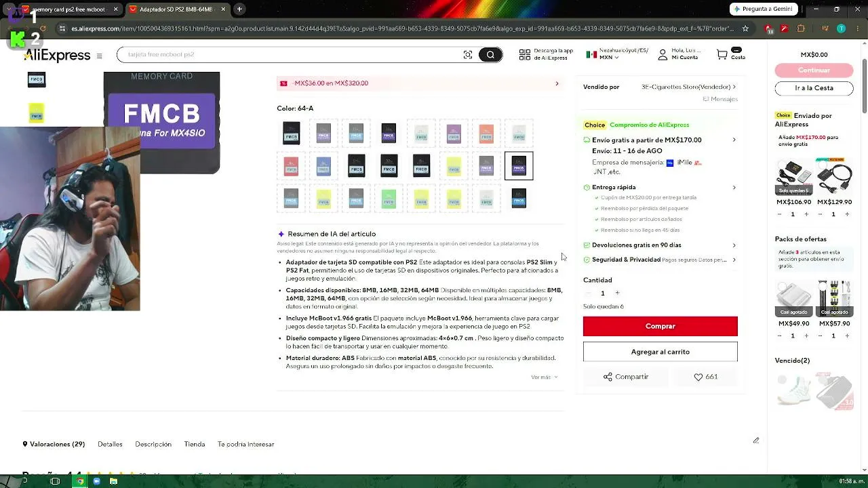
Task: Open the AliExpress category hamburger menu
Action: tap(99, 56)
